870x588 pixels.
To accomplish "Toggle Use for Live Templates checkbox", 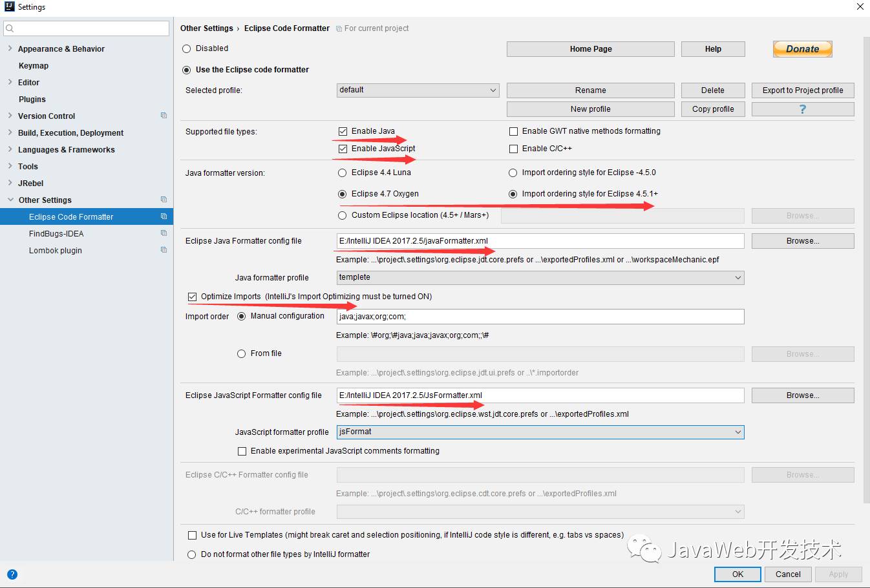I will pyautogui.click(x=192, y=535).
